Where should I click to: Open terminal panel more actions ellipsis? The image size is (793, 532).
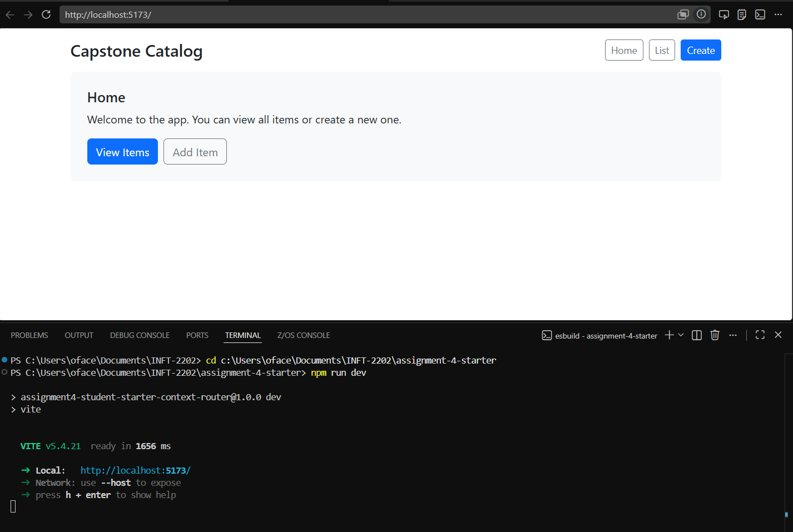click(733, 335)
